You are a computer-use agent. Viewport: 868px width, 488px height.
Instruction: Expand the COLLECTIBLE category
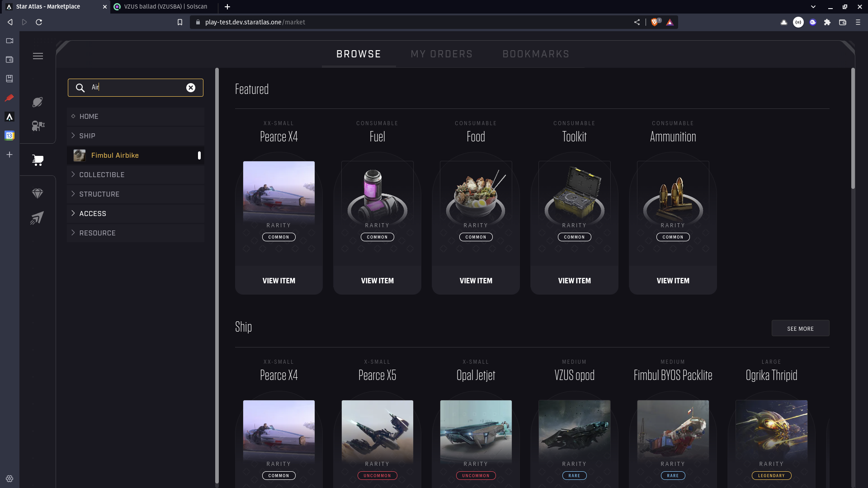[x=136, y=175]
